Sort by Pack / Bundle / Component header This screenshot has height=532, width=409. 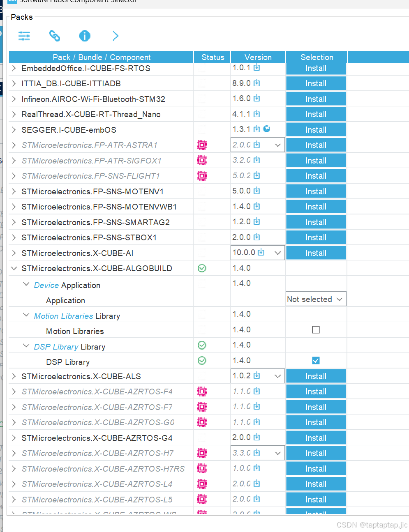click(101, 57)
